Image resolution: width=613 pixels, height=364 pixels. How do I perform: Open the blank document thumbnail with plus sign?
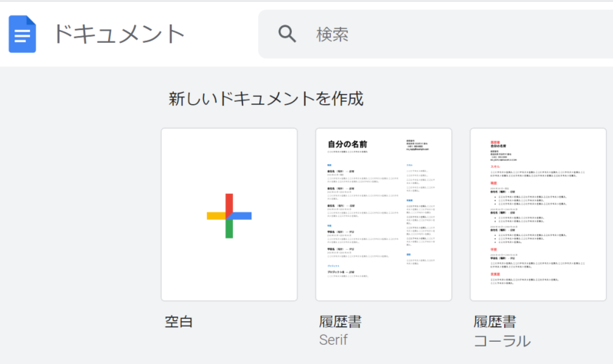229,215
